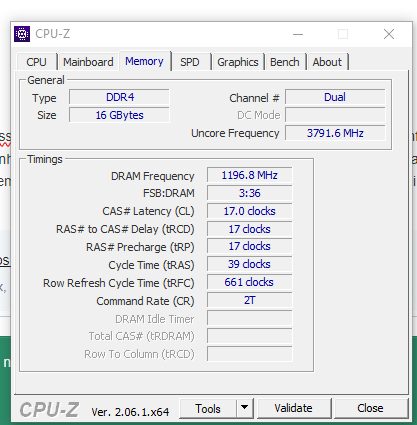Click the Channel # label
The height and width of the screenshot is (425, 417).
pos(254,98)
